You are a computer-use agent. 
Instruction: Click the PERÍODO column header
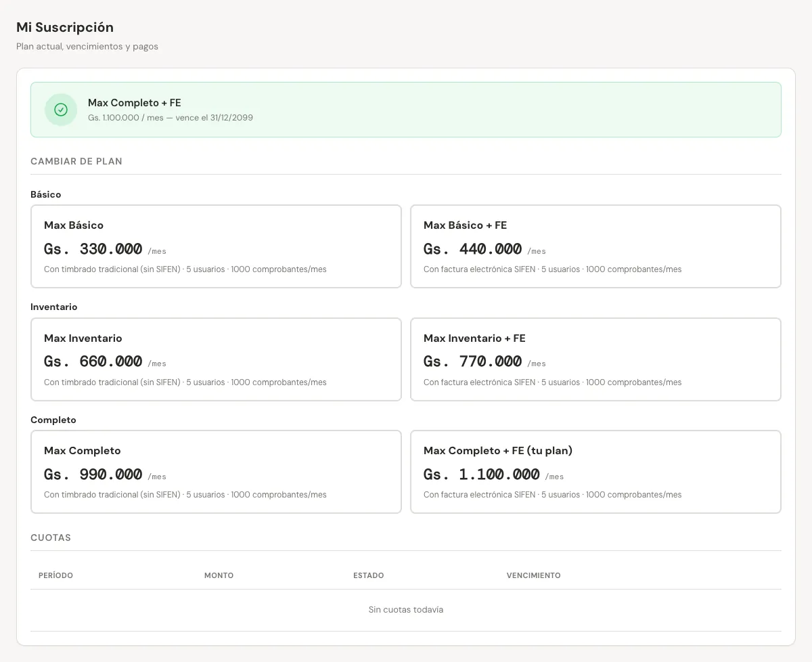(x=55, y=575)
